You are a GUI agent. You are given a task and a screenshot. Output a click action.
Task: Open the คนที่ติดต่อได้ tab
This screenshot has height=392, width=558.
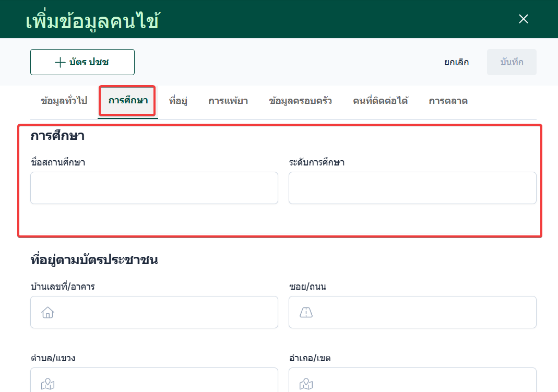pos(381,101)
